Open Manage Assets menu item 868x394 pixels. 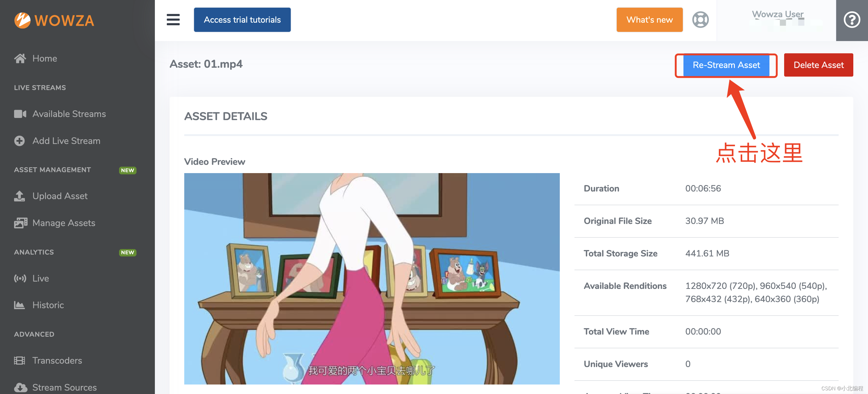coord(64,223)
